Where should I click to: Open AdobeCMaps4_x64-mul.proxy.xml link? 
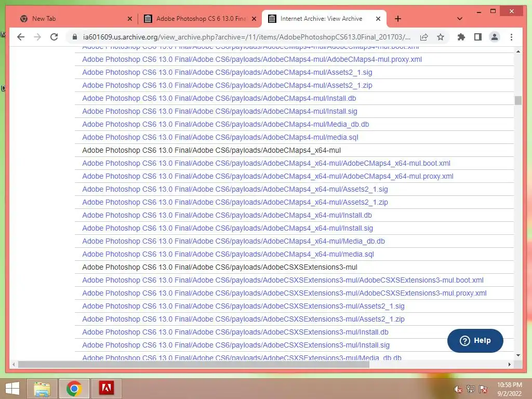coord(268,176)
